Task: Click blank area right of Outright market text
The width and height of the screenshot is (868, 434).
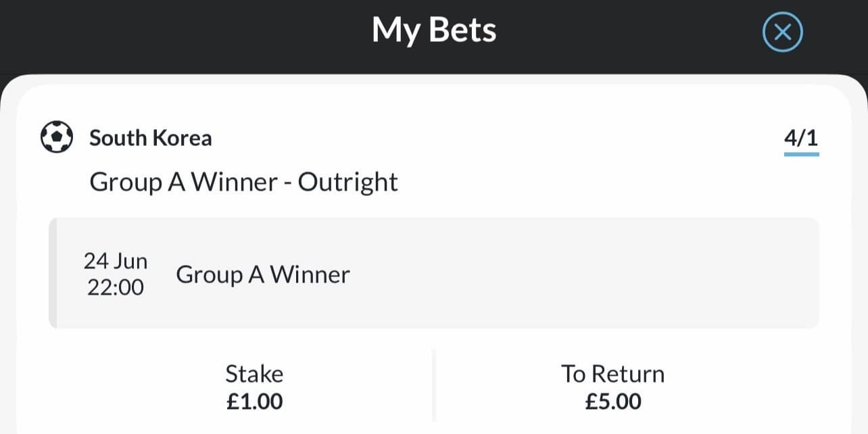Action: tap(575, 182)
